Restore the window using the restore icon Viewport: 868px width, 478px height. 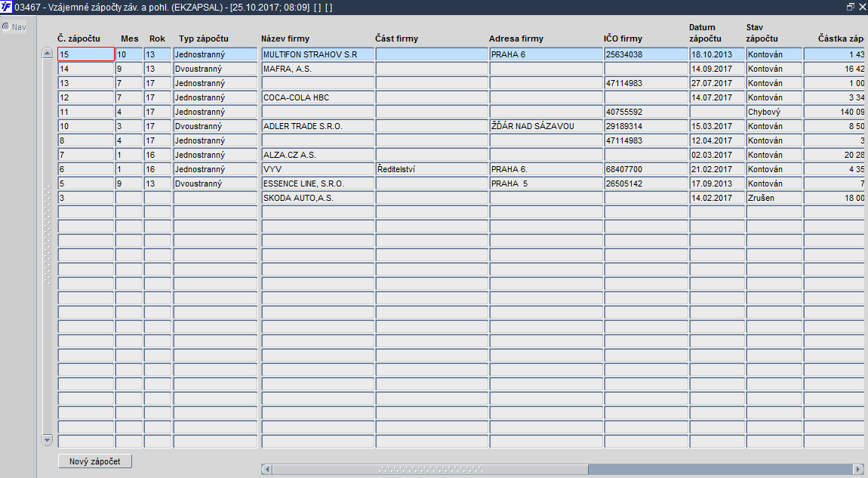click(x=851, y=8)
